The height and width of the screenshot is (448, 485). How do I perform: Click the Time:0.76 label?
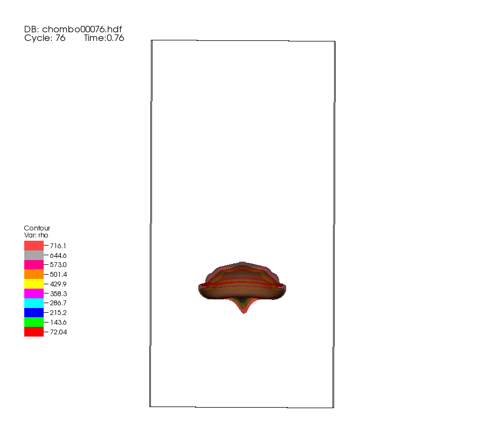click(104, 38)
